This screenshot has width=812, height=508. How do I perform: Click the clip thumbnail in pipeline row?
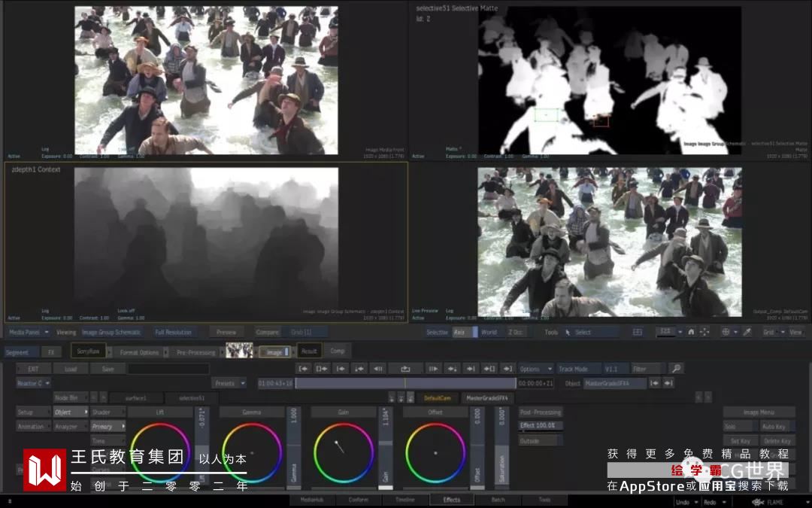click(x=240, y=351)
